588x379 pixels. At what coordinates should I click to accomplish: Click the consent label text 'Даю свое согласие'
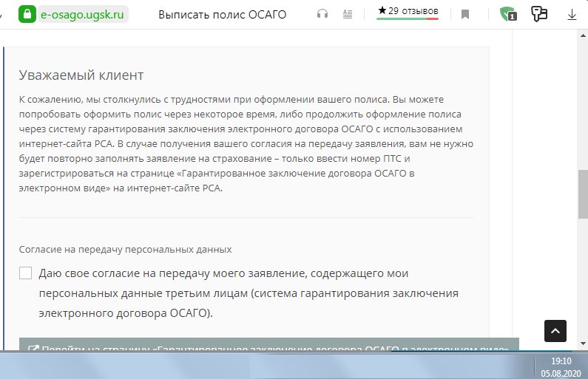[x=89, y=273]
